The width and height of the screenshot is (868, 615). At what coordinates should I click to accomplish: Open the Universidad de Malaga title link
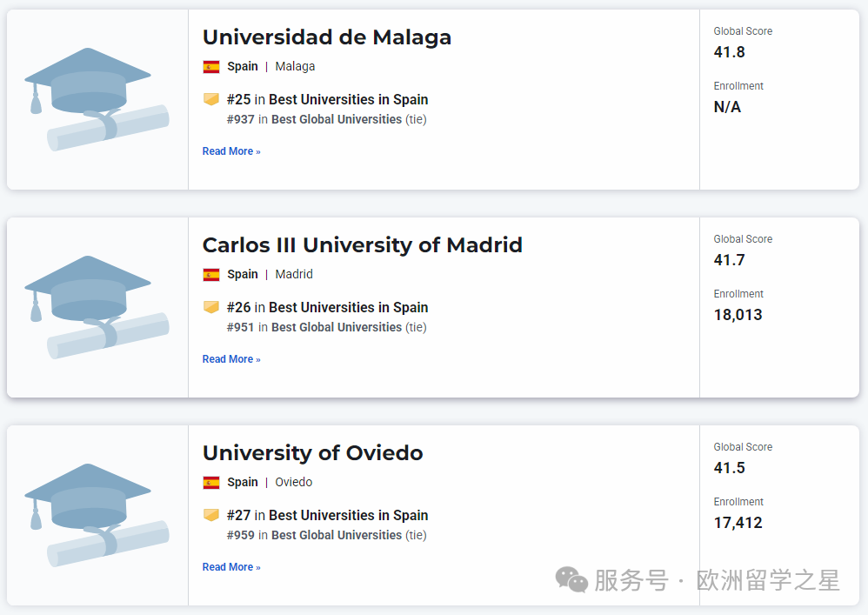327,37
